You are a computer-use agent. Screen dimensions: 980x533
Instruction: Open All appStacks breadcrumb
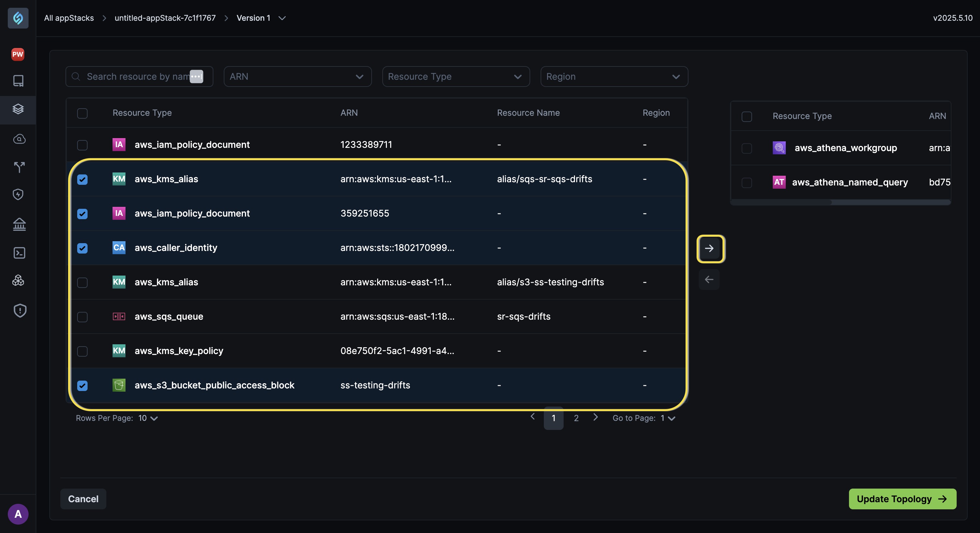69,18
